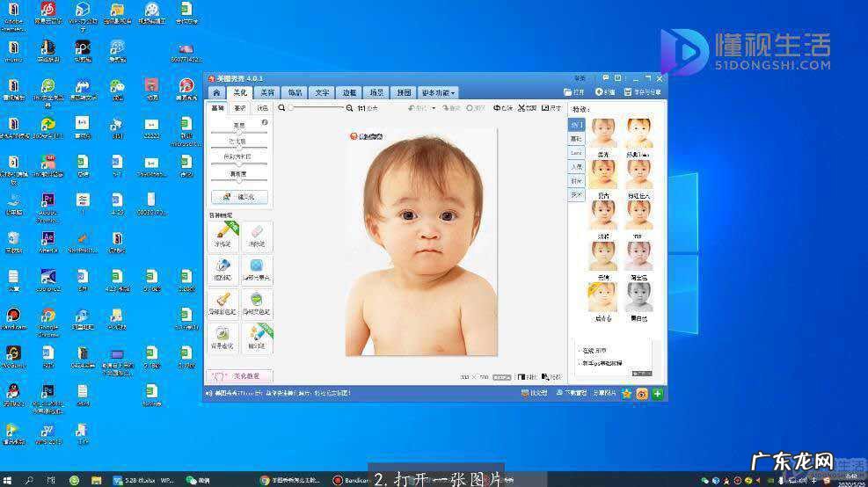Select the 魔幻笔 magic pen tool

(x=257, y=338)
